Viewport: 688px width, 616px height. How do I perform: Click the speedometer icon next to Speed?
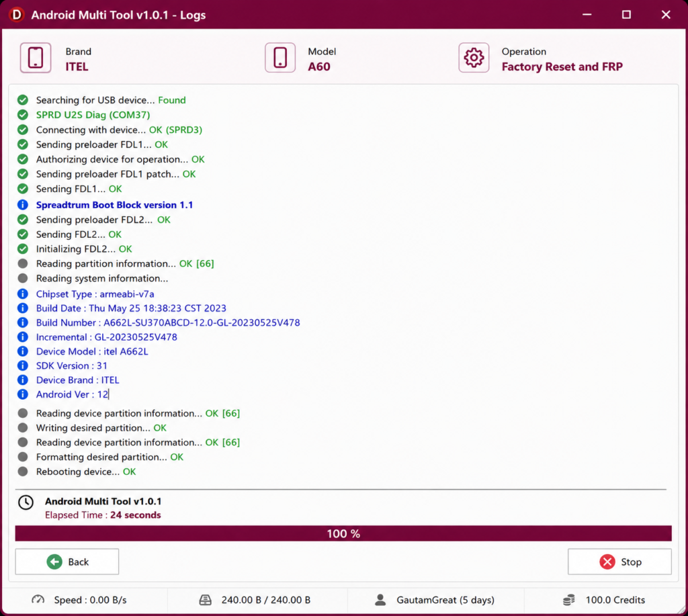[38, 600]
